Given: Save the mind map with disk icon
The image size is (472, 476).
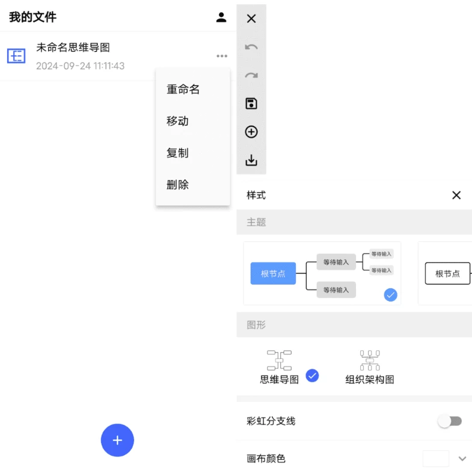Looking at the screenshot, I should (251, 104).
